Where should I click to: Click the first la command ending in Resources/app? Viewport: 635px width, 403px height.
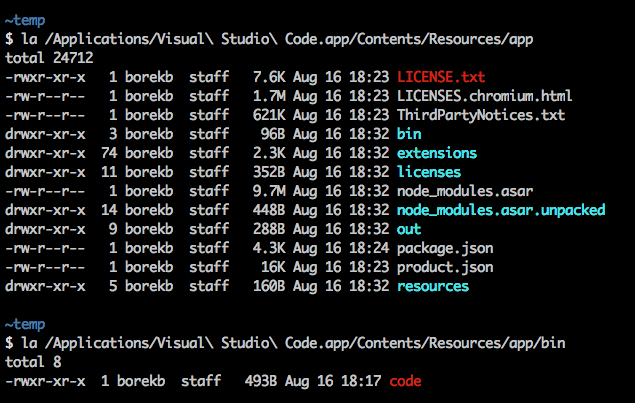pos(269,39)
